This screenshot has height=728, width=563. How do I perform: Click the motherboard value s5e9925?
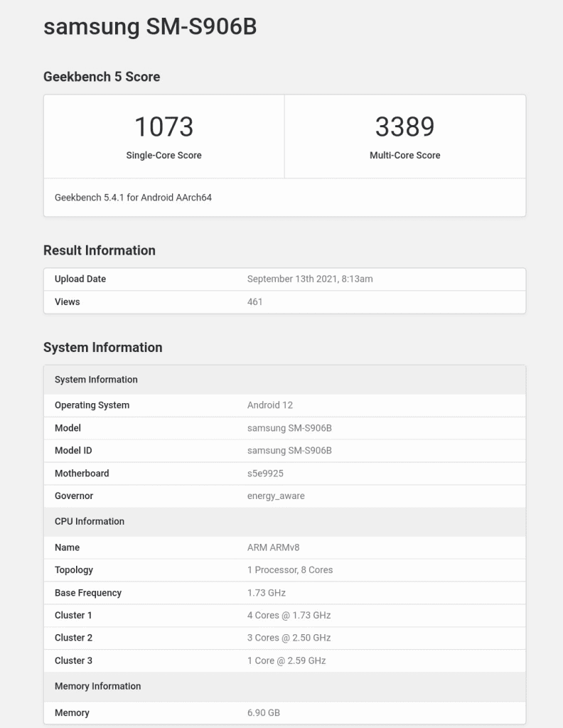(265, 473)
